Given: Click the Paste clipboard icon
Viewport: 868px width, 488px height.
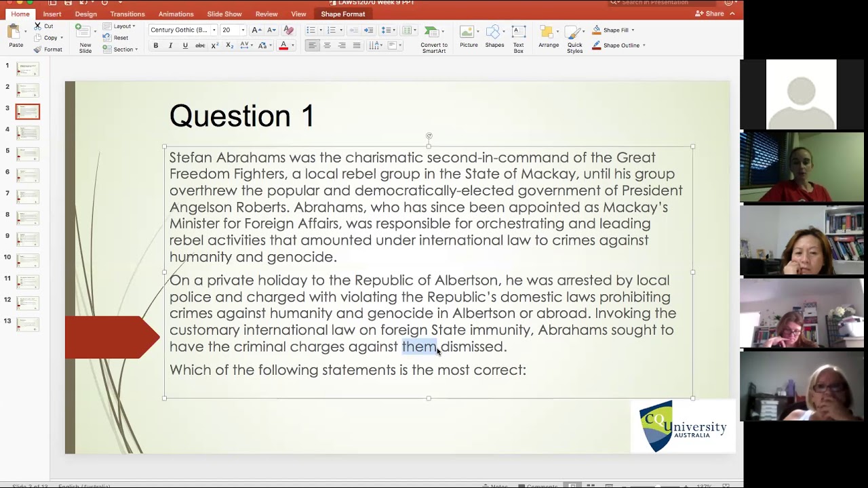Looking at the screenshot, I should point(14,32).
